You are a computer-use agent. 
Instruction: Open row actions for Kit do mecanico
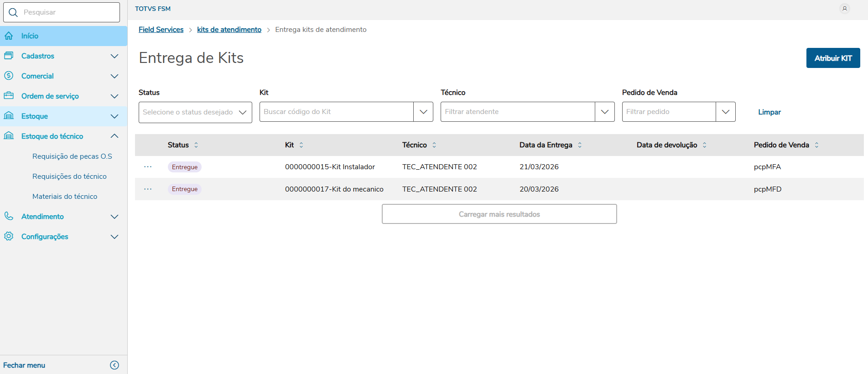[148, 189]
